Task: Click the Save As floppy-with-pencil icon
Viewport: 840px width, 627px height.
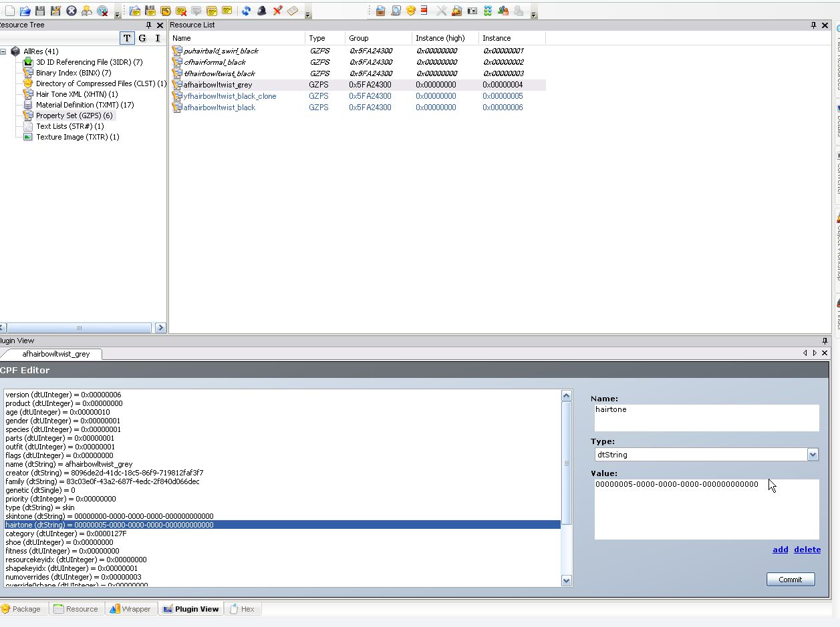Action: coord(55,11)
